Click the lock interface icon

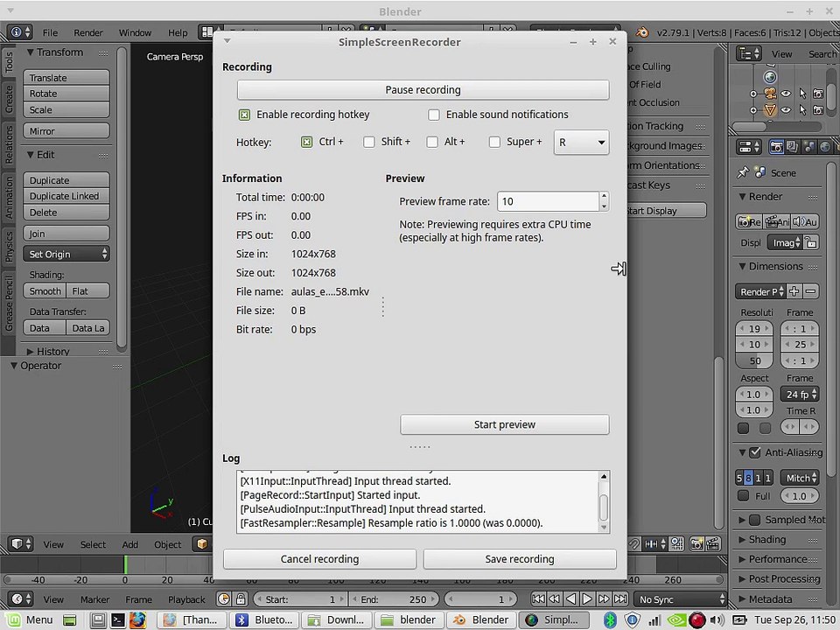(x=810, y=242)
